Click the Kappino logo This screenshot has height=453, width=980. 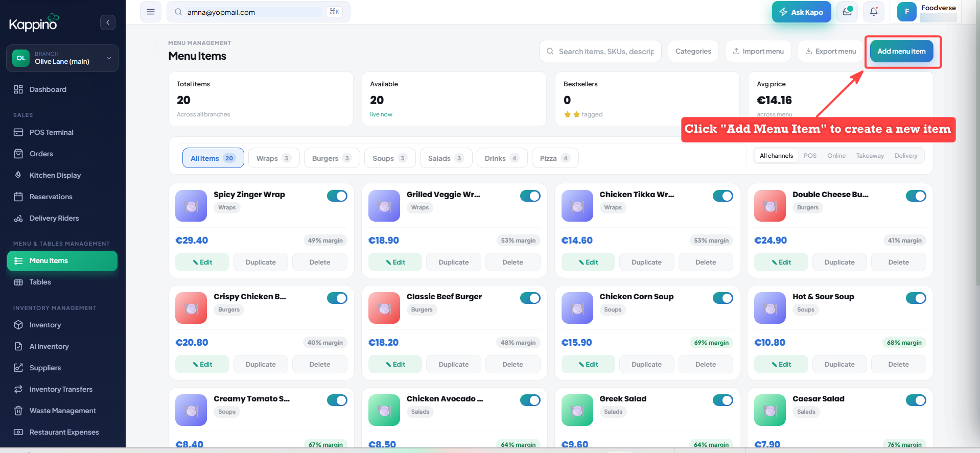pyautogui.click(x=34, y=22)
